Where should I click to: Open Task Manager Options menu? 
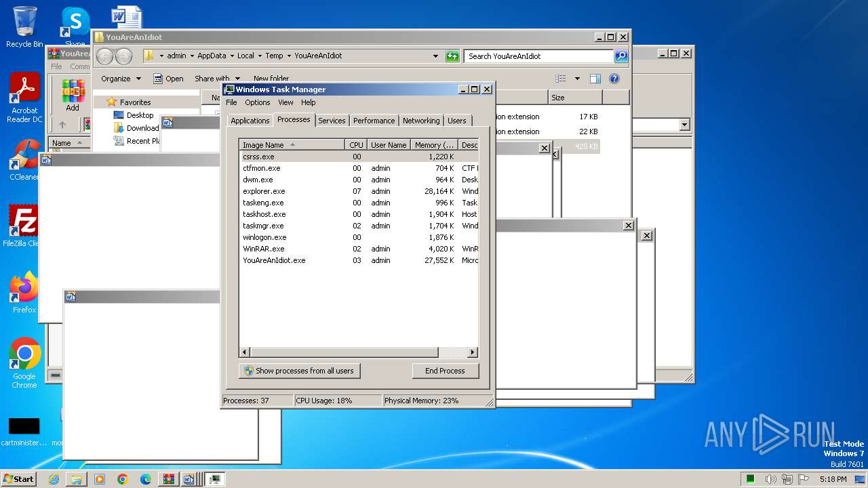tap(258, 102)
